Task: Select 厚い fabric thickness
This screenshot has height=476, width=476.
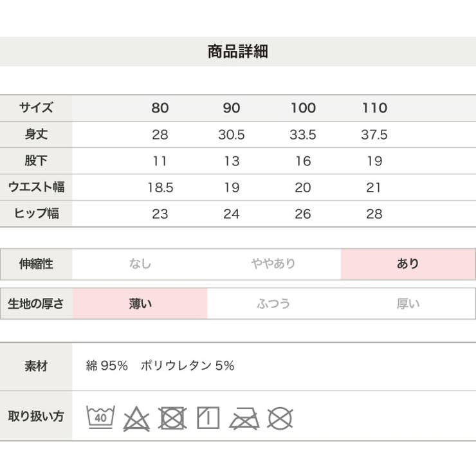Action: click(x=408, y=304)
